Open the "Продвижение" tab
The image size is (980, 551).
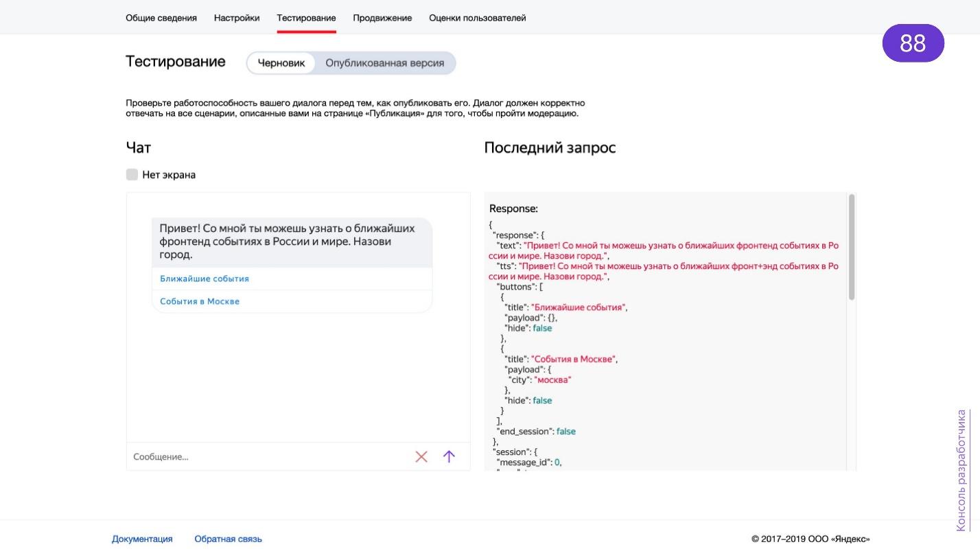(x=382, y=18)
